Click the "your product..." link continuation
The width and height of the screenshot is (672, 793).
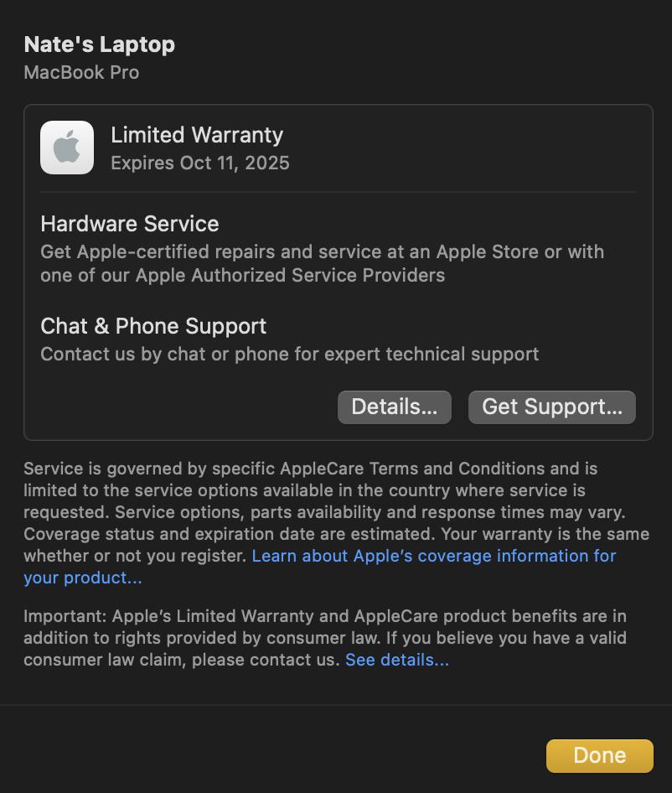click(83, 578)
